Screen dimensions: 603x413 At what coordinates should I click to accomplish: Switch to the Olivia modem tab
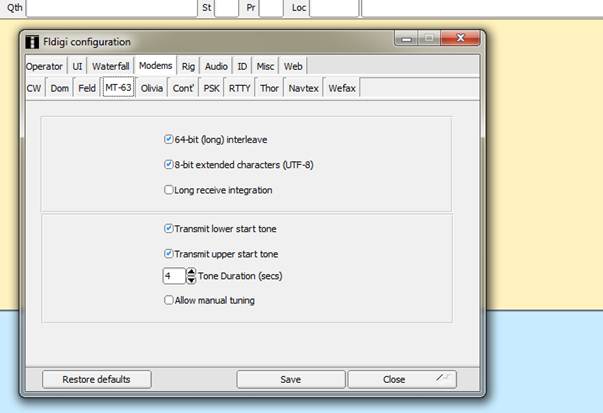(x=152, y=88)
